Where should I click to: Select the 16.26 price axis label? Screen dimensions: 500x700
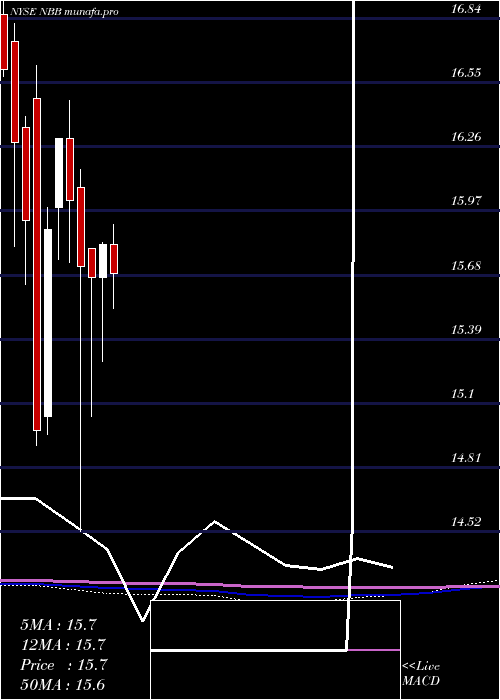[x=466, y=137]
